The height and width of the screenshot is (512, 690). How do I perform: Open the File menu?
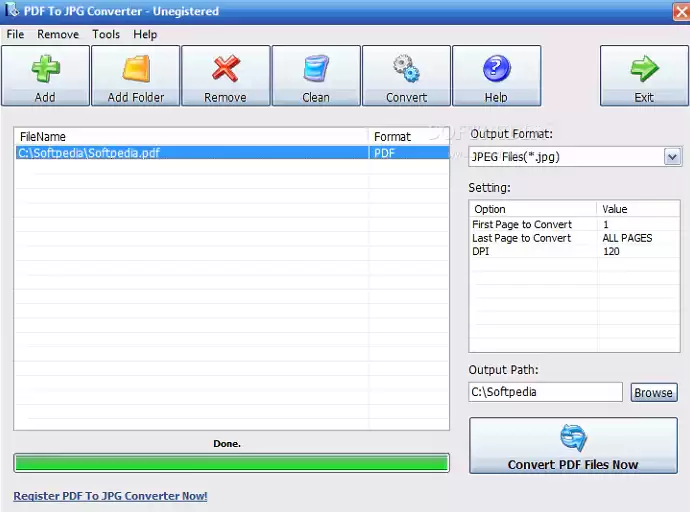coord(15,34)
